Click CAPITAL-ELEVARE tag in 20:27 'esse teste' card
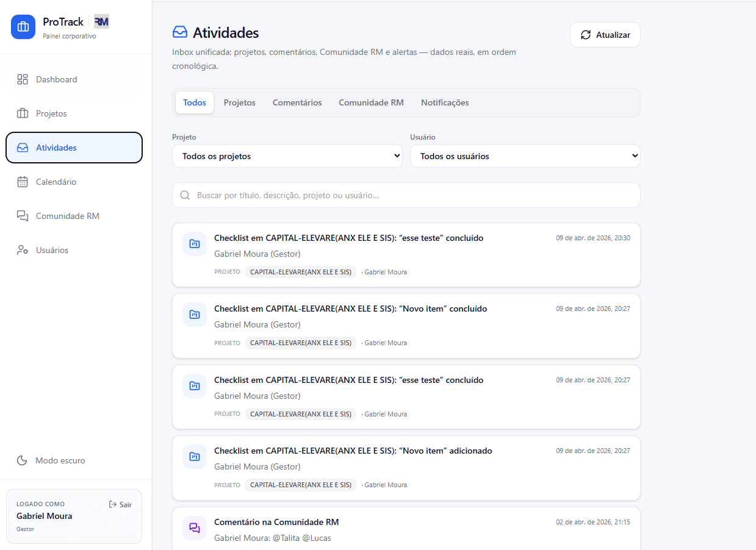Image resolution: width=756 pixels, height=550 pixels. [301, 414]
